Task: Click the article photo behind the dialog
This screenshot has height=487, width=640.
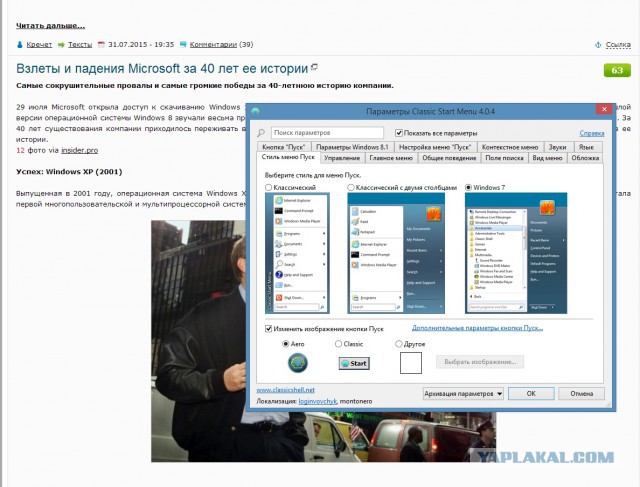Action: [198, 341]
